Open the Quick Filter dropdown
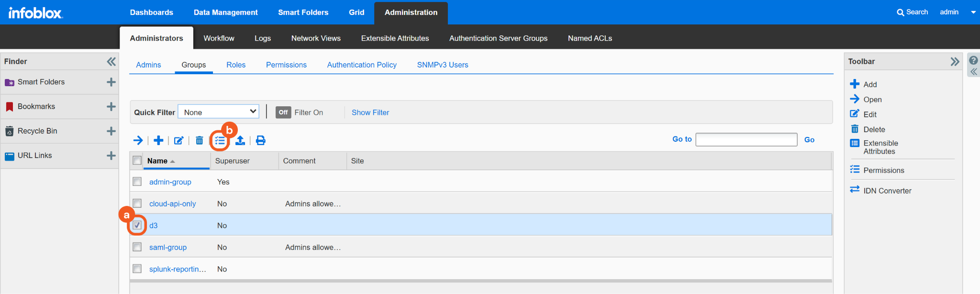980x294 pixels. tap(219, 112)
